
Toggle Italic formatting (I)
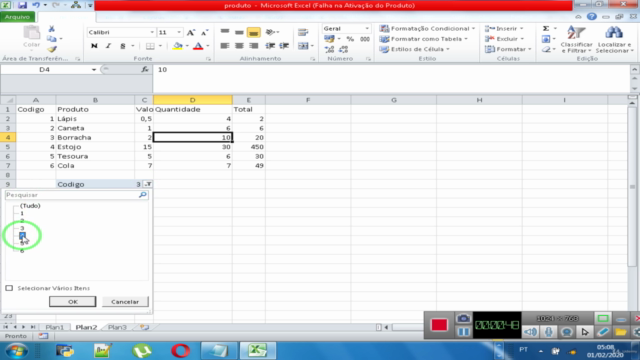108,46
